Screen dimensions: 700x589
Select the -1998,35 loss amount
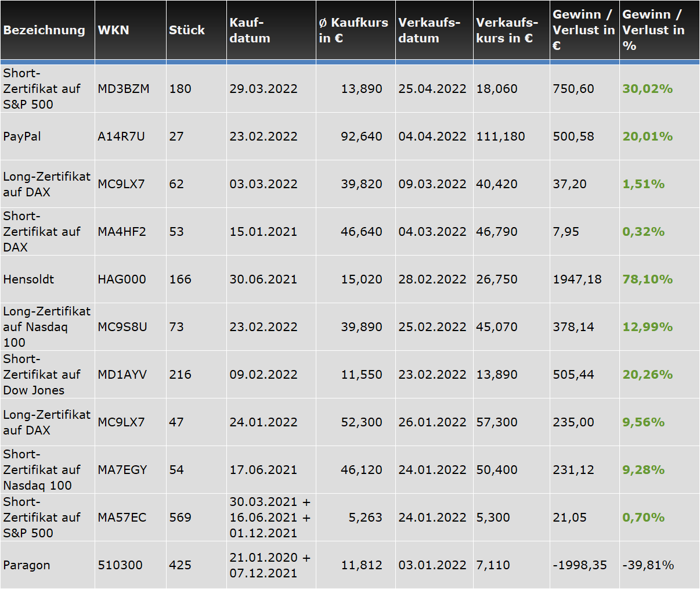click(579, 565)
